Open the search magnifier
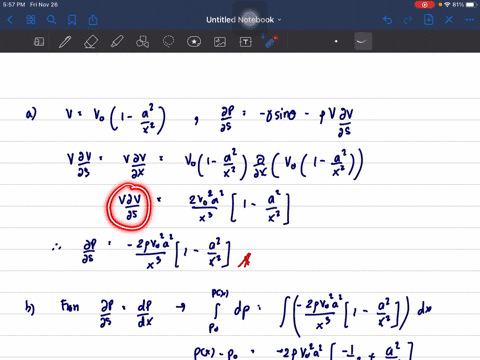The height and width of the screenshot is (360, 480). click(x=51, y=20)
